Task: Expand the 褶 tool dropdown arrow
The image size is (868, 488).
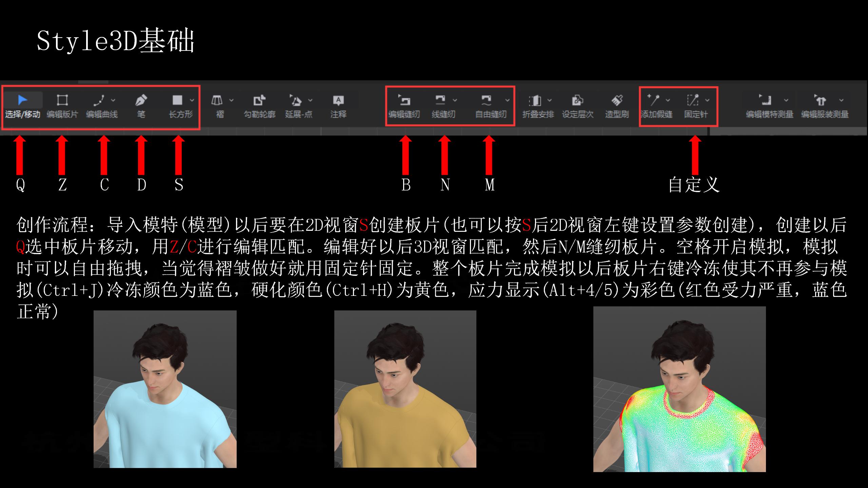Action: pos(231,100)
